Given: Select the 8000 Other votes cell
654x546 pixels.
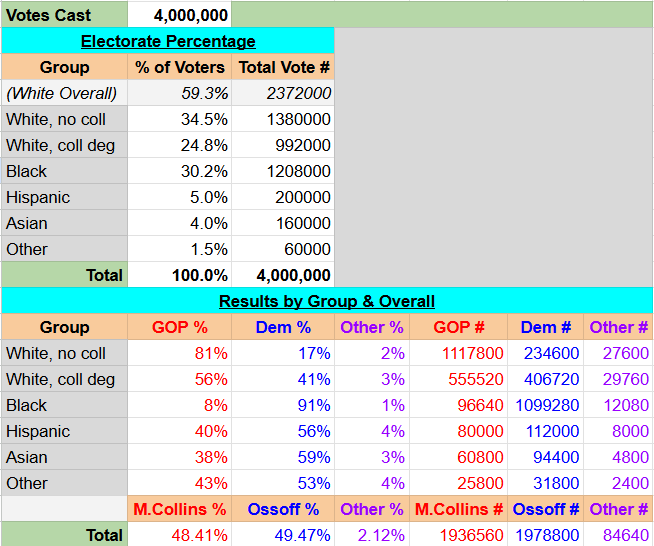Looking at the screenshot, I should point(618,431).
